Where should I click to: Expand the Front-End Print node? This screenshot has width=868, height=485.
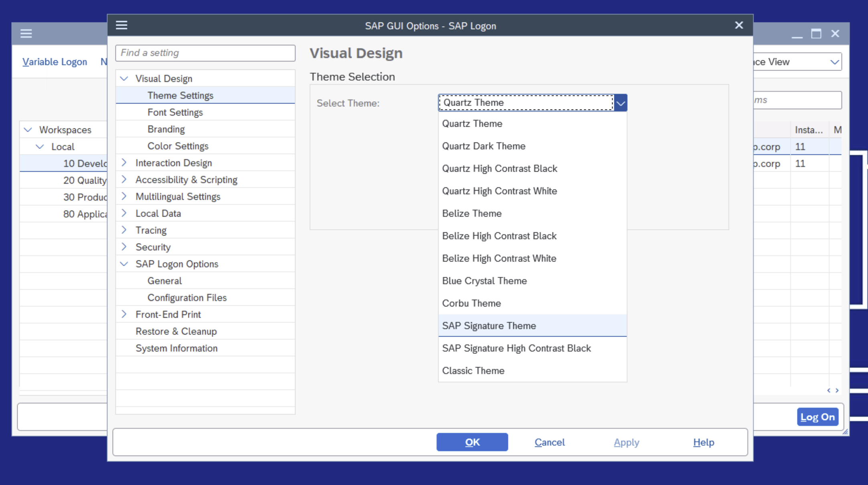point(124,314)
